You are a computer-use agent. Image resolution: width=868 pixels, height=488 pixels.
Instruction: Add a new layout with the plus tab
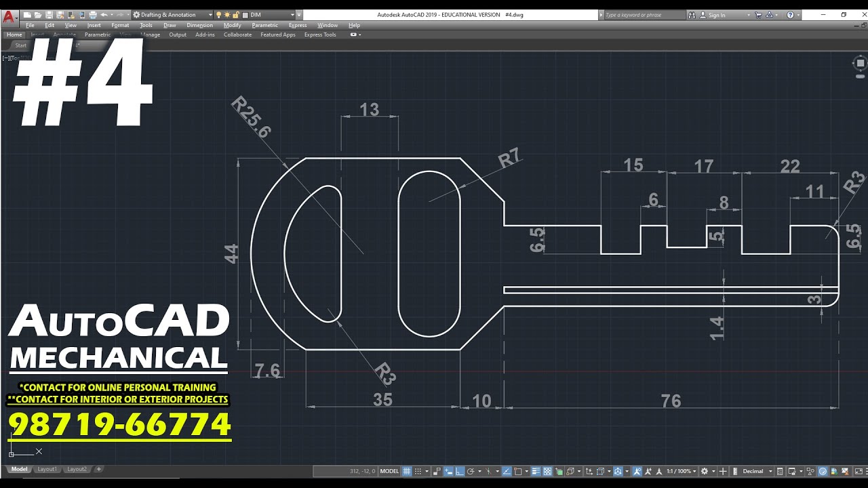(98, 469)
